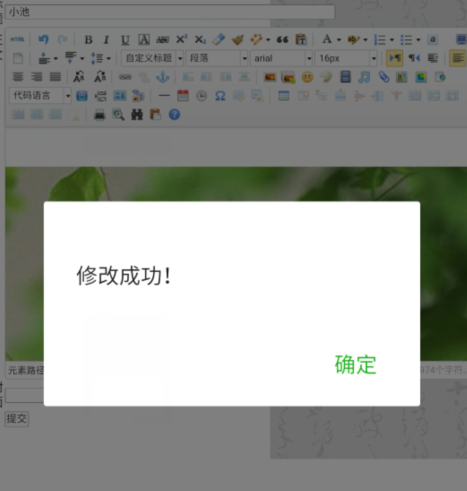Insert a blockquote
The image size is (467, 491).
pyautogui.click(x=282, y=40)
